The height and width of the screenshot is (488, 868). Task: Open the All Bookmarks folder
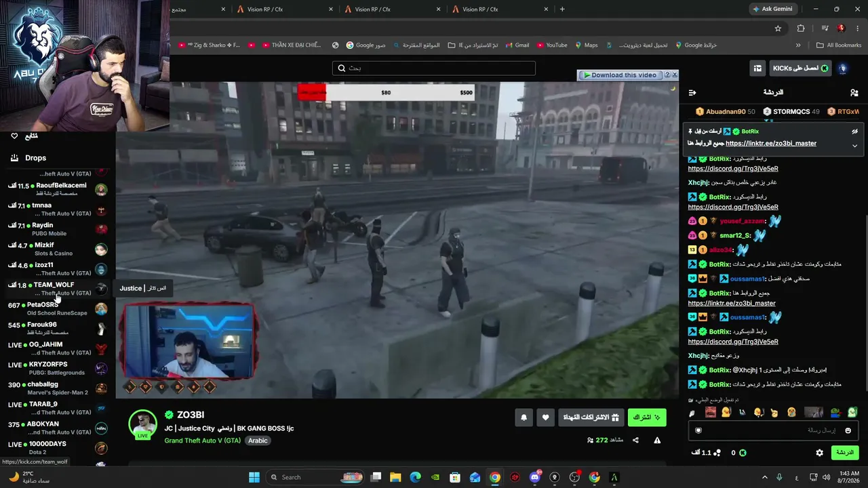tap(839, 45)
